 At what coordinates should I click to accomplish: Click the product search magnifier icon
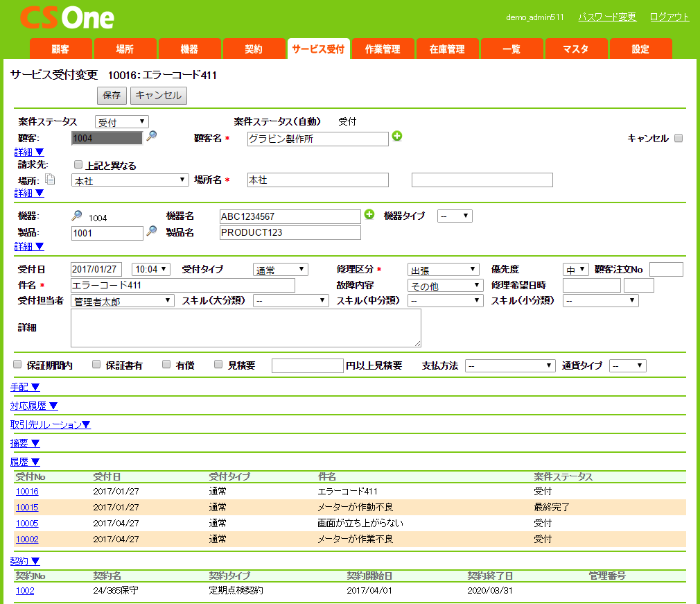[152, 230]
